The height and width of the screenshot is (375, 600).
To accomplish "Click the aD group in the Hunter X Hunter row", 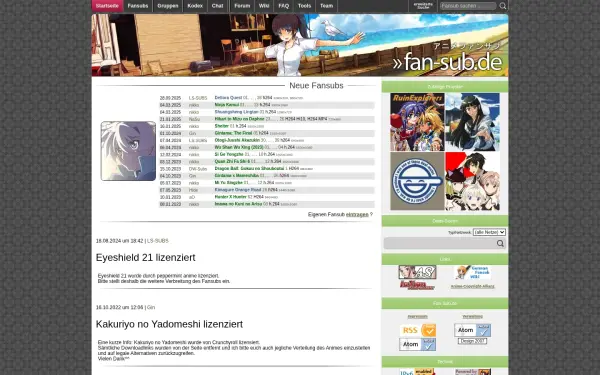I will tap(192, 197).
